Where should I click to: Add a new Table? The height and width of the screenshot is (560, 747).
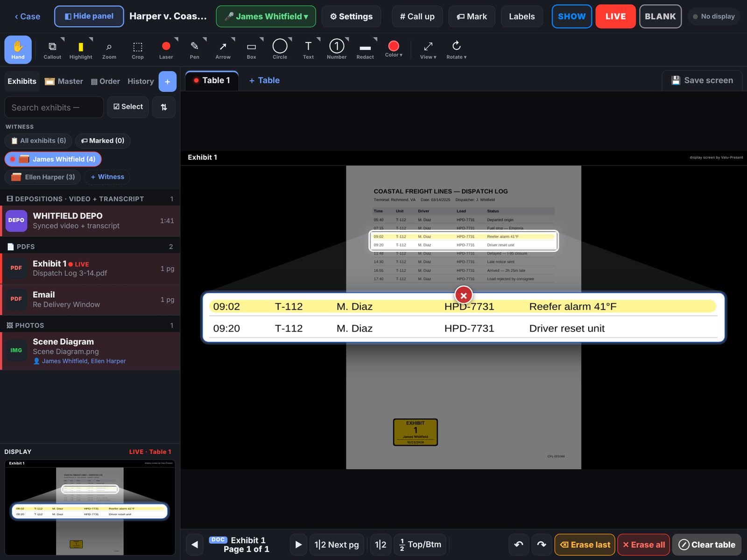point(264,80)
